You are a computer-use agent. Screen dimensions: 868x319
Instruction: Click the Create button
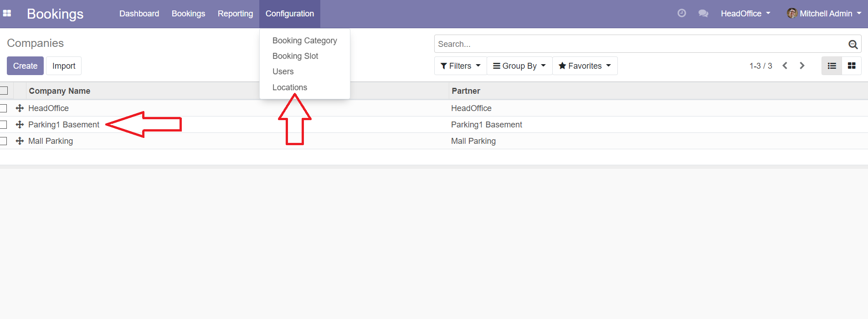click(25, 66)
